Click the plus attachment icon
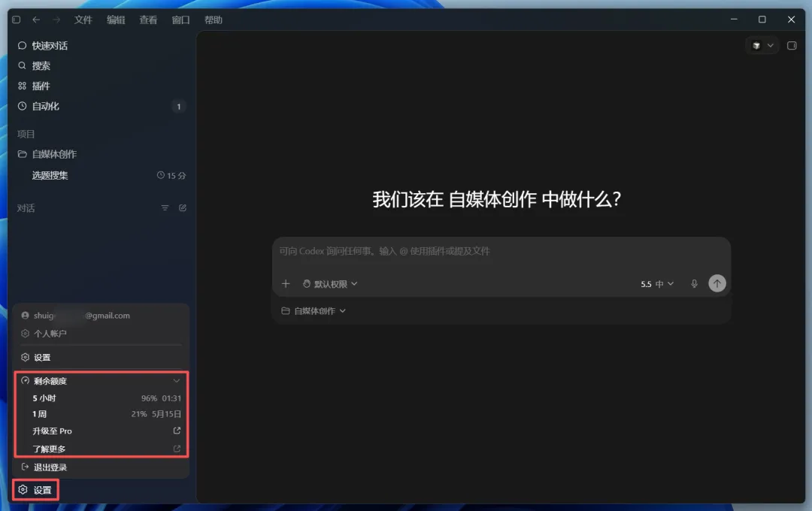Viewport: 812px width, 511px height. (286, 284)
